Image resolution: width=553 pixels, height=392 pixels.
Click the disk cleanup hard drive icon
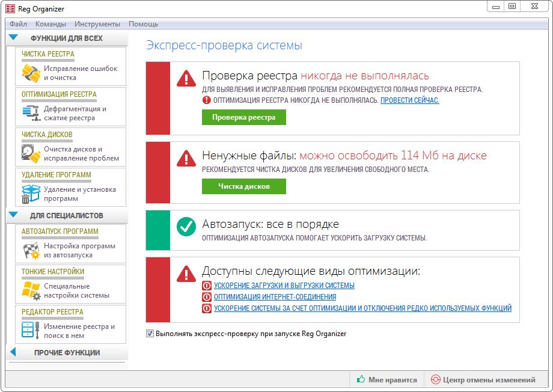point(31,153)
